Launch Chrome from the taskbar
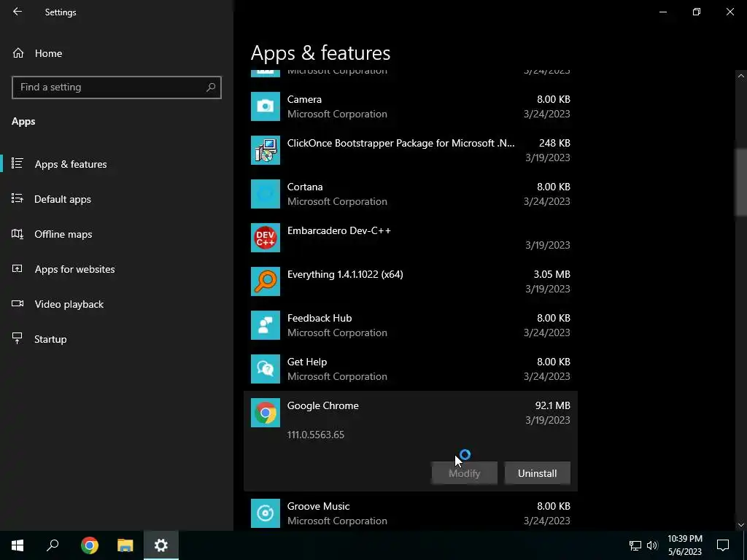 (90, 545)
